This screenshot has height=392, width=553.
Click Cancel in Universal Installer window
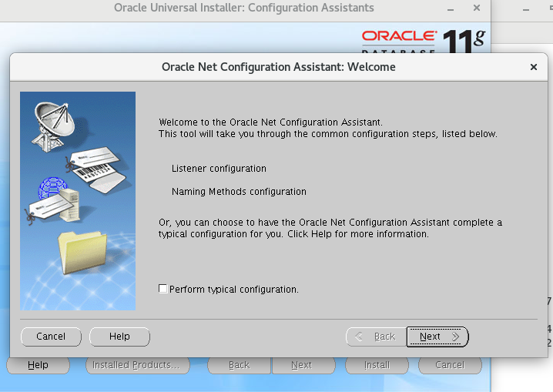coord(450,365)
